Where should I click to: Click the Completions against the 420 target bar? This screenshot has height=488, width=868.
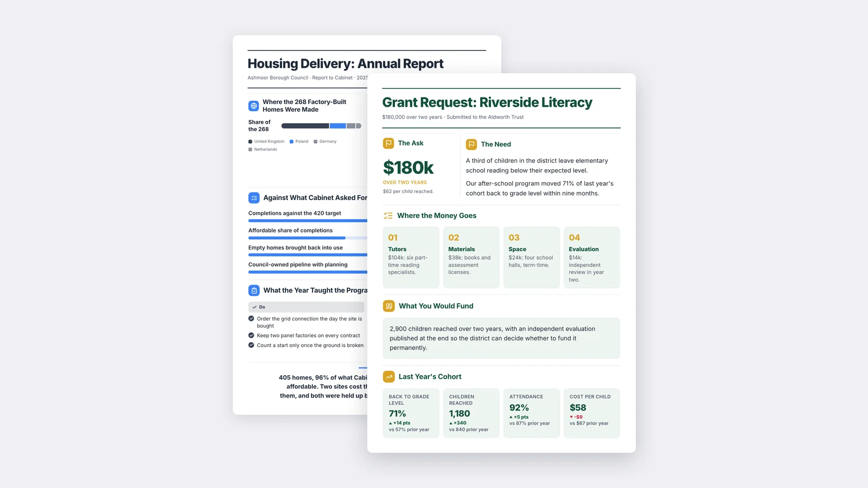[308, 221]
